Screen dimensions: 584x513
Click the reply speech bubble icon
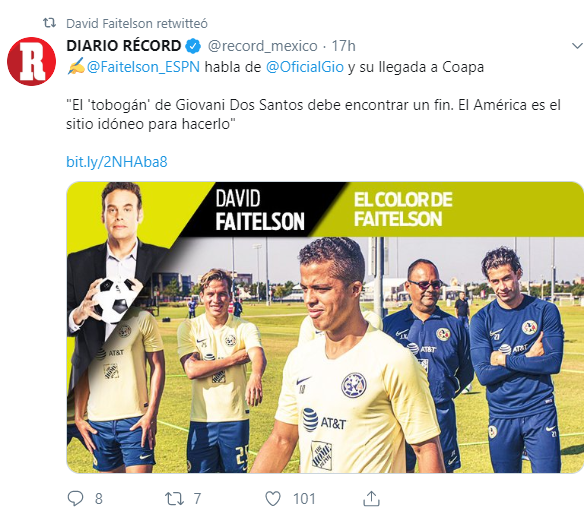coord(75,498)
